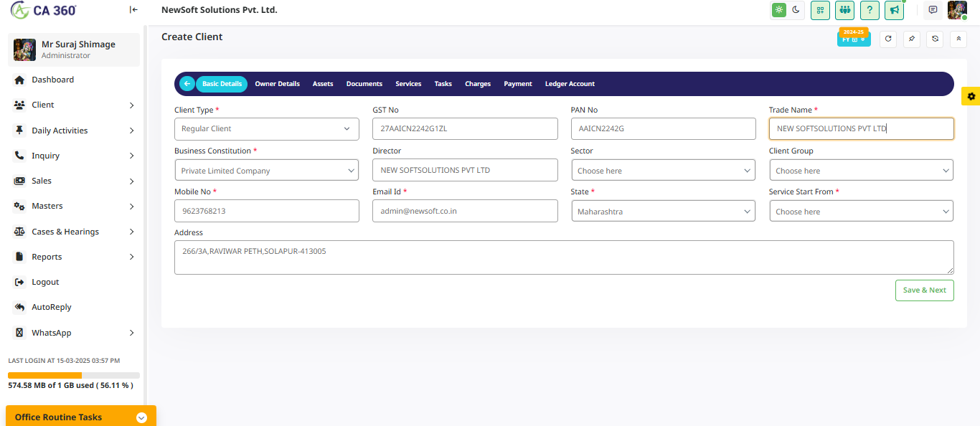The image size is (980, 426).
Task: Open the FY 2024-25 financial year selector
Action: 854,37
